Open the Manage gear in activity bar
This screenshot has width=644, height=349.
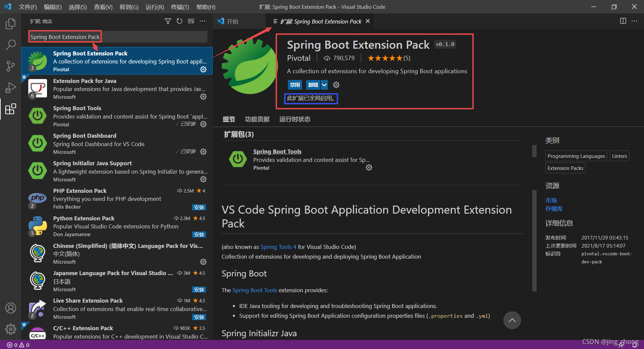(x=11, y=329)
